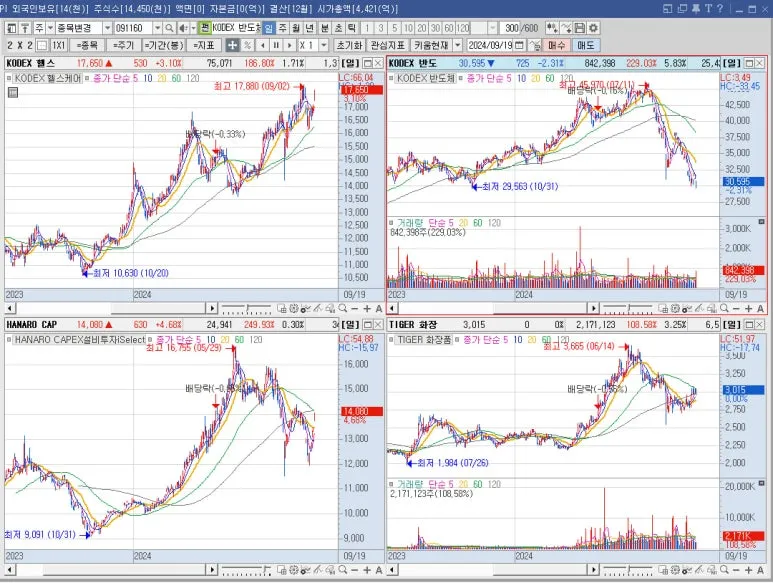Click the [일] period selector on TIGER 화장 panel
The image size is (773, 583).
pyautogui.click(x=732, y=325)
